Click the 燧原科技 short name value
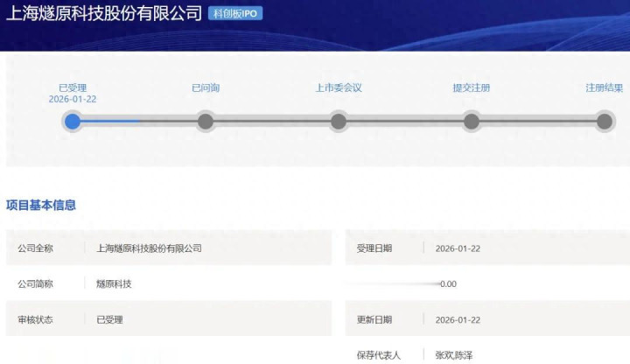This screenshot has height=364, width=630. [114, 284]
